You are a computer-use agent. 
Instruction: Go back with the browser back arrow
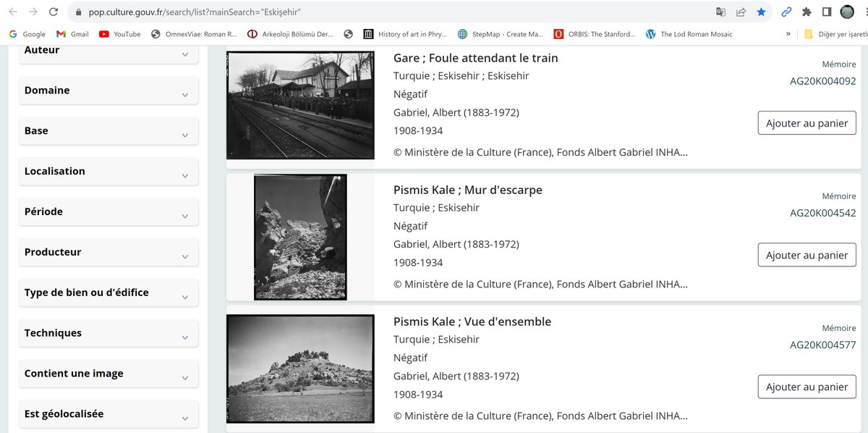[x=12, y=12]
